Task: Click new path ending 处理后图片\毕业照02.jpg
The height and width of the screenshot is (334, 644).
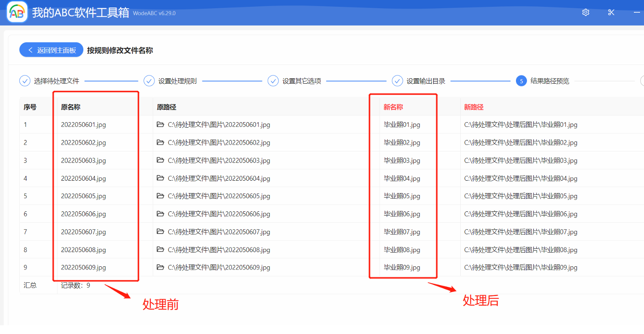Action: point(521,142)
